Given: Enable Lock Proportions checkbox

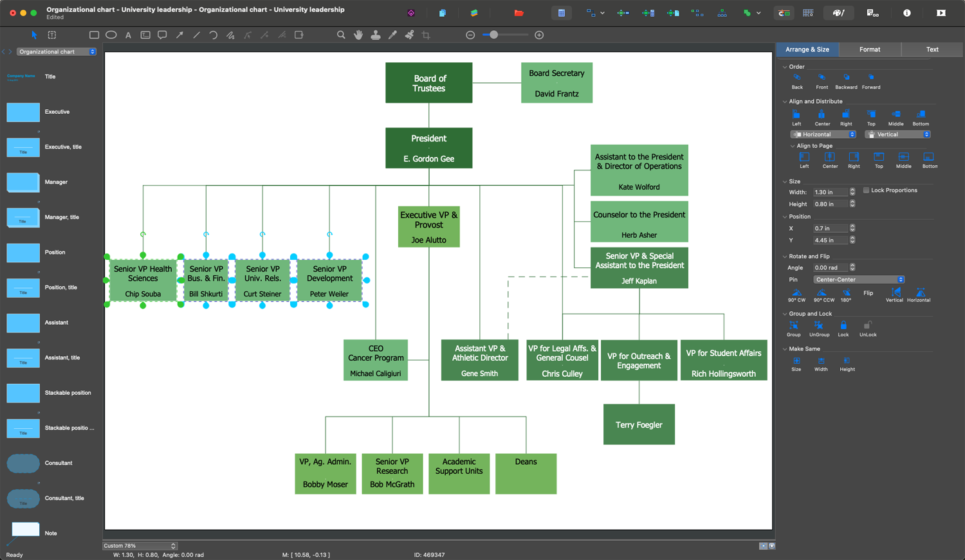Looking at the screenshot, I should click(866, 190).
